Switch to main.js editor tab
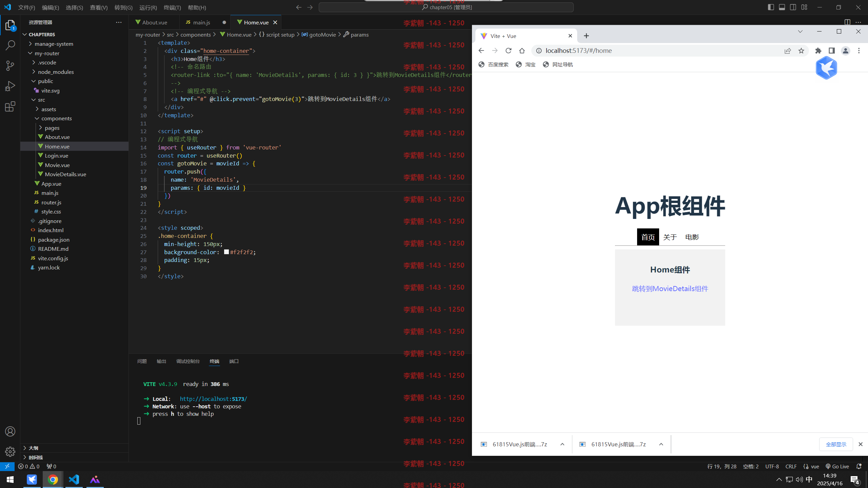The width and height of the screenshot is (868, 488). [x=205, y=22]
